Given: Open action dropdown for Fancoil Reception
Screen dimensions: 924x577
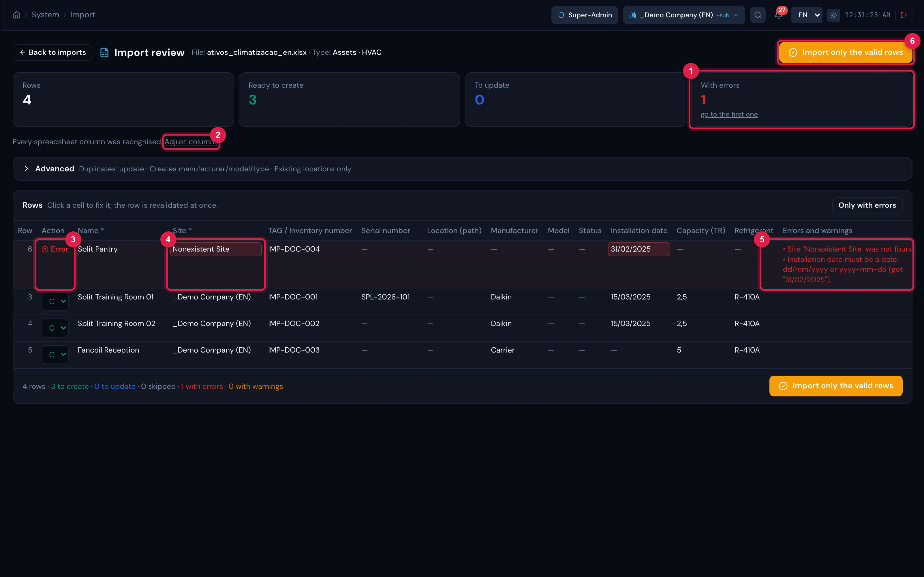Looking at the screenshot, I should pyautogui.click(x=55, y=355).
